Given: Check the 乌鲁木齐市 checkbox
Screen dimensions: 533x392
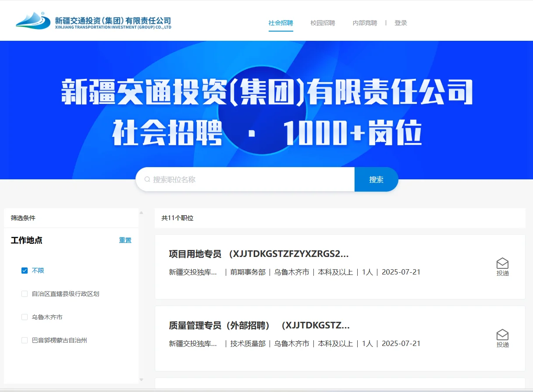Looking at the screenshot, I should tap(25, 317).
